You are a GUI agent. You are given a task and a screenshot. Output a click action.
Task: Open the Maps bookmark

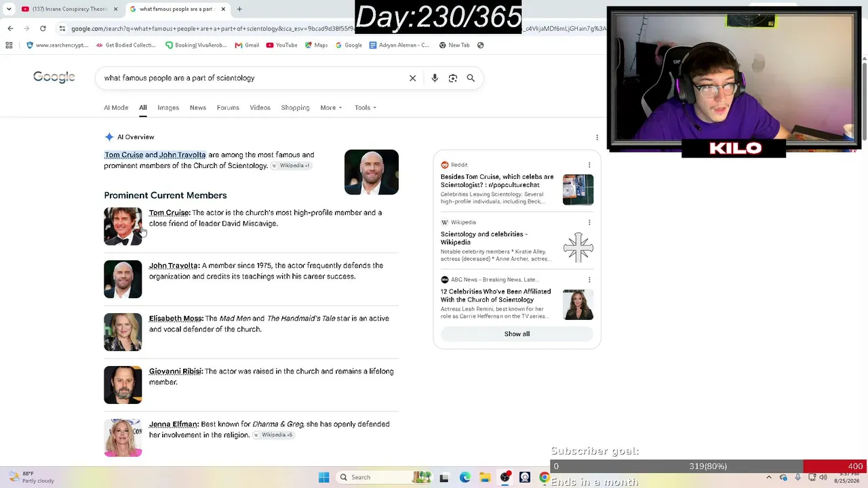[317, 45]
